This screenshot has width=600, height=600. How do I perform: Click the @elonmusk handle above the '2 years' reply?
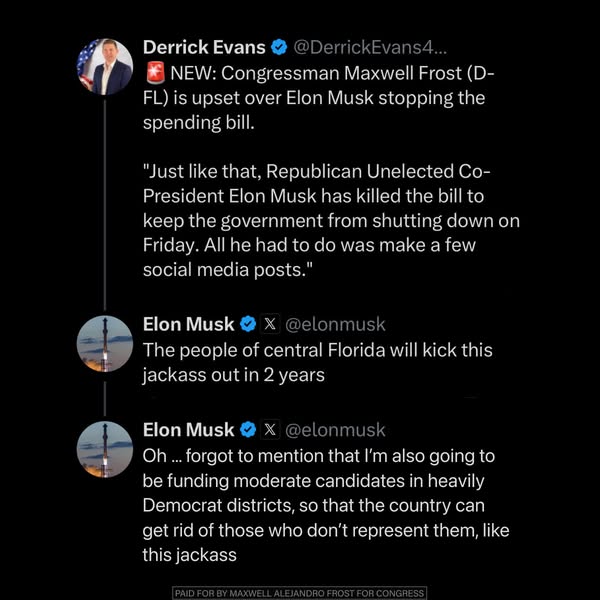336,324
